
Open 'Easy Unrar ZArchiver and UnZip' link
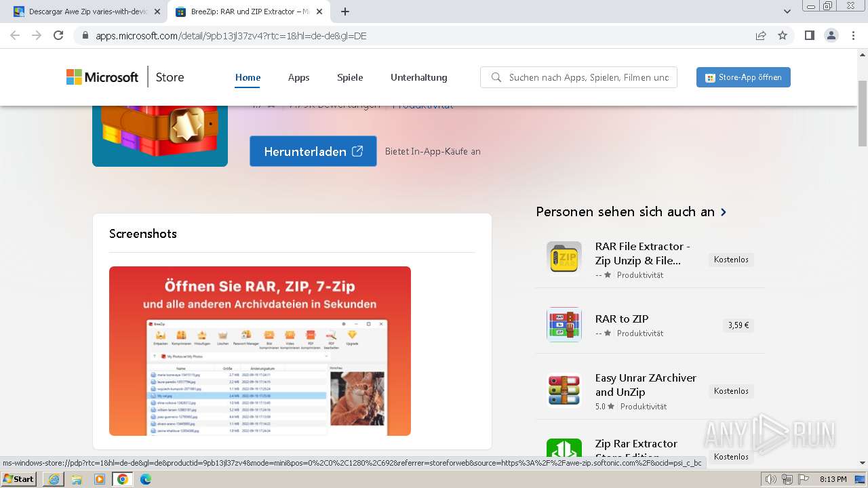tap(646, 385)
